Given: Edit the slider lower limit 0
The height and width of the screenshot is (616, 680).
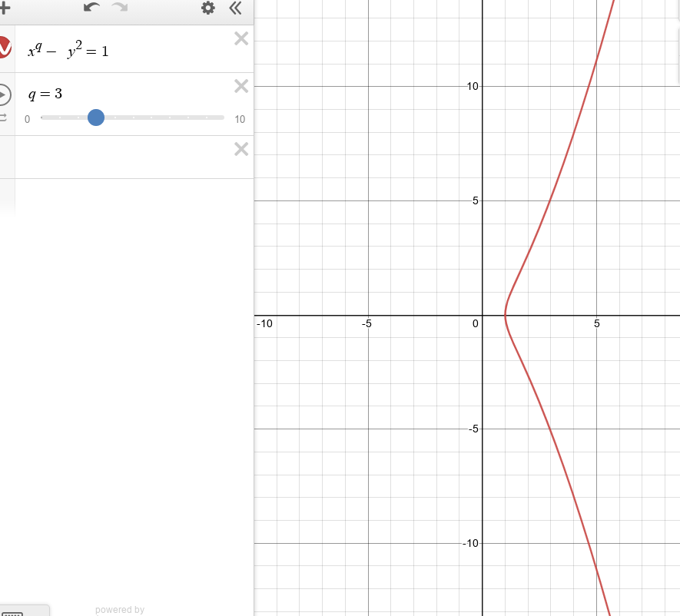Looking at the screenshot, I should point(28,119).
